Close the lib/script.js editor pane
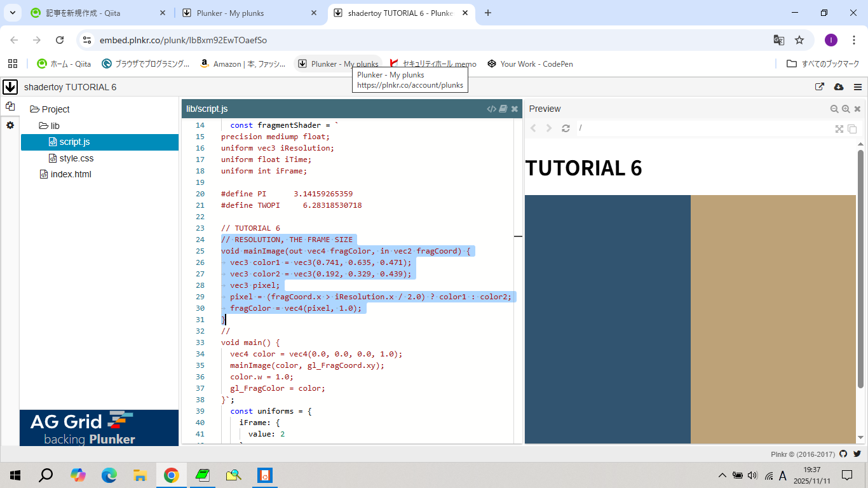This screenshot has width=868, height=488. click(515, 109)
